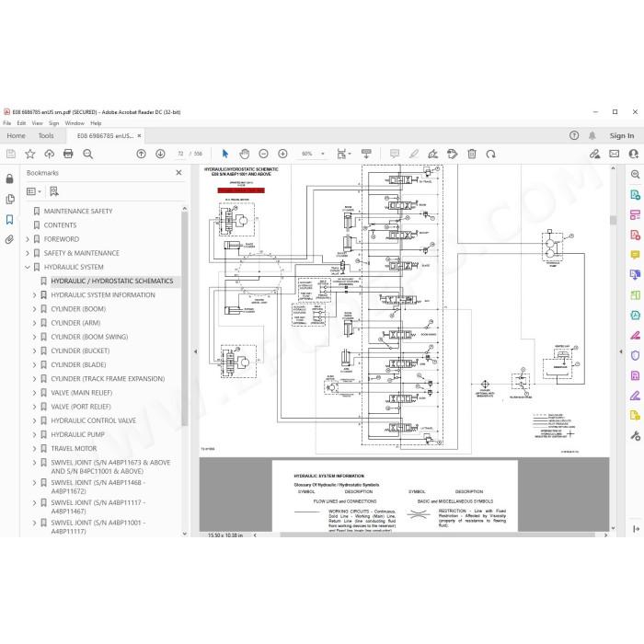Open More Tools wrench icon
The height and width of the screenshot is (644, 644).
coord(635,436)
